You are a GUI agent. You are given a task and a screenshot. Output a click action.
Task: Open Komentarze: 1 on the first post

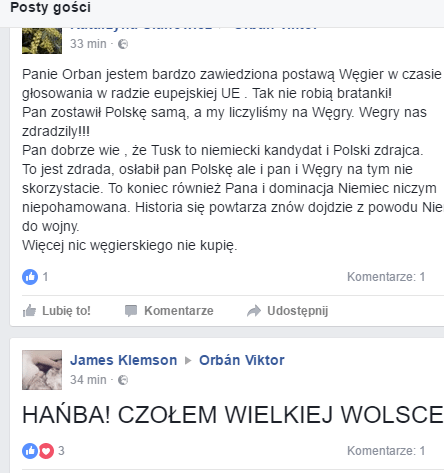[x=386, y=277]
